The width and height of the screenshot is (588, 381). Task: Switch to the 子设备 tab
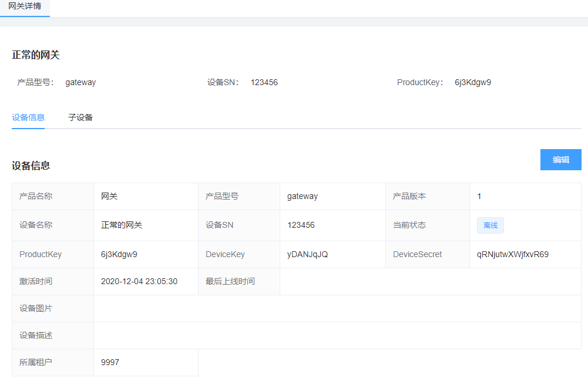pos(80,117)
